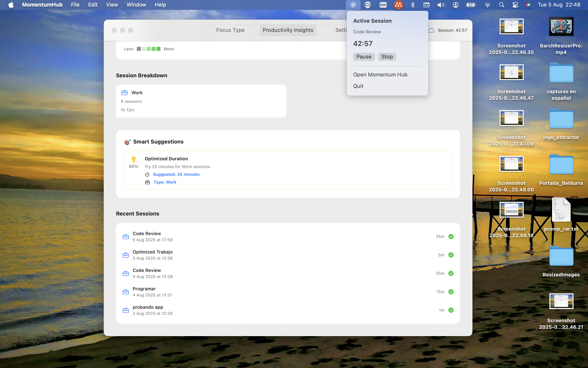Select the Optimized Duration suggestion card
The height and width of the screenshot is (368, 588).
288,170
